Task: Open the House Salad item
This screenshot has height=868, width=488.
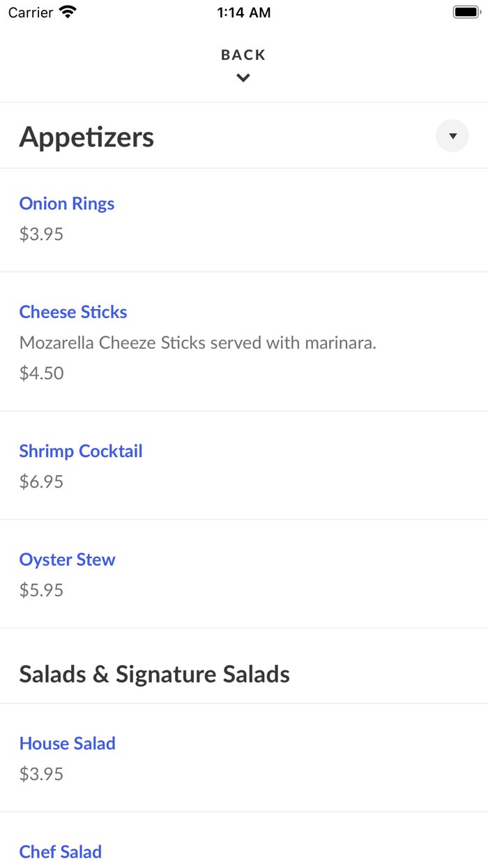Action: coord(68,744)
